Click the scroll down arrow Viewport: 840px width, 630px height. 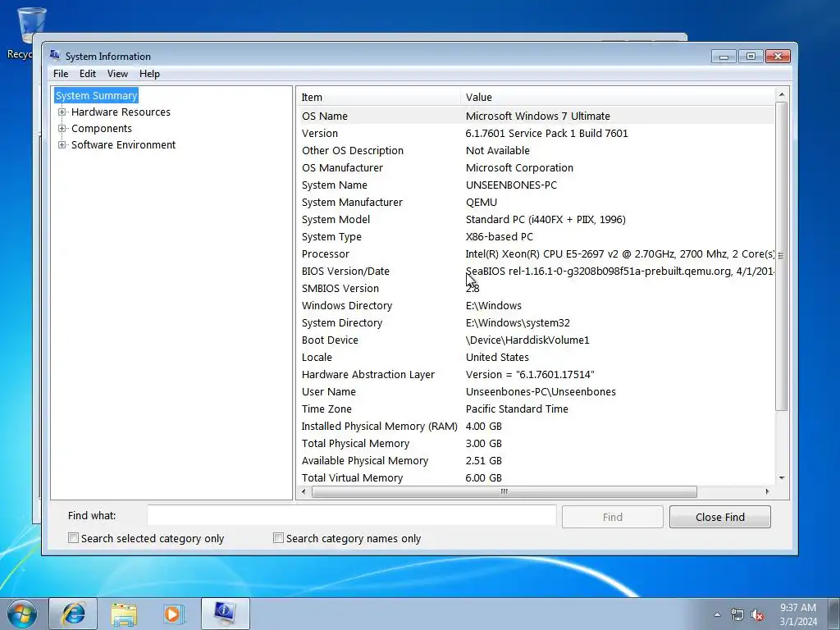(x=782, y=478)
